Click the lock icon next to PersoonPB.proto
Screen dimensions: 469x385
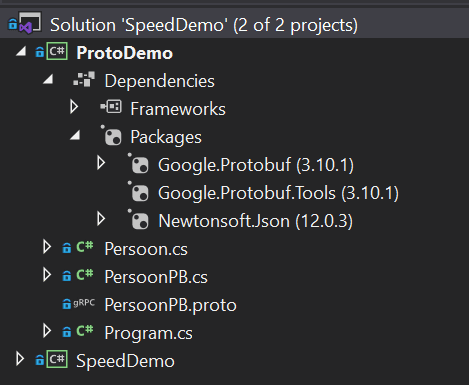click(x=67, y=304)
